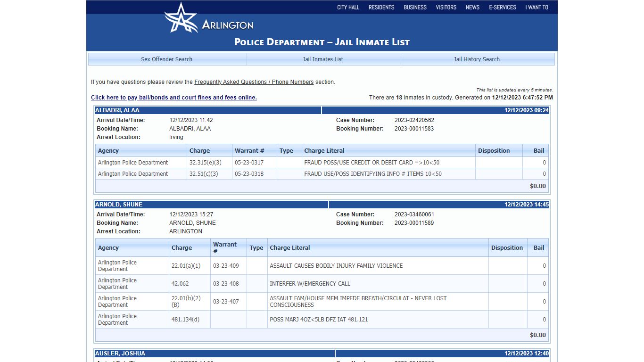The width and height of the screenshot is (644, 362).
Task: Click Disposition header in Arnold table
Action: pyautogui.click(x=507, y=248)
